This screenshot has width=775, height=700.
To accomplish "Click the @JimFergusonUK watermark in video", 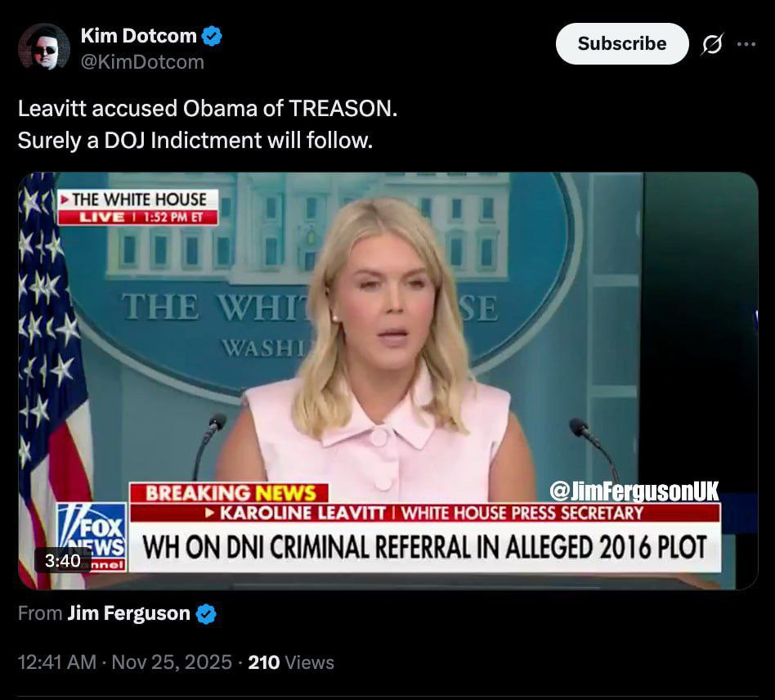I will tap(634, 491).
